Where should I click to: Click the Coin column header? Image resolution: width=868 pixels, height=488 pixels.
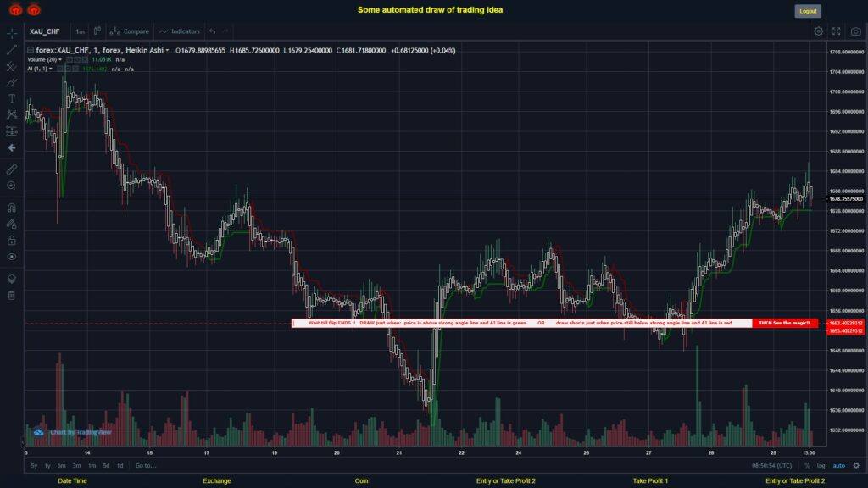(x=361, y=481)
